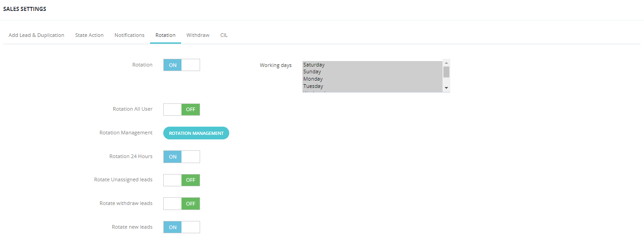The height and width of the screenshot is (246, 644).
Task: Click the Rotate withdraw leads label
Action: tap(126, 203)
